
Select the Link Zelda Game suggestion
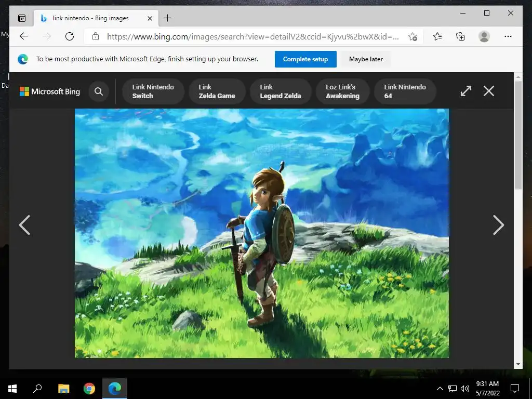click(217, 91)
